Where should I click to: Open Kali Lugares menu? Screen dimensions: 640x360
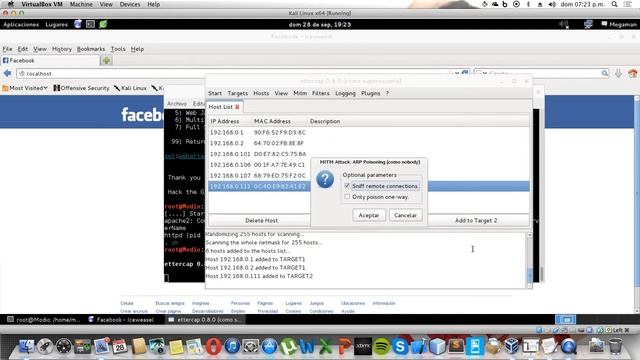pos(56,24)
